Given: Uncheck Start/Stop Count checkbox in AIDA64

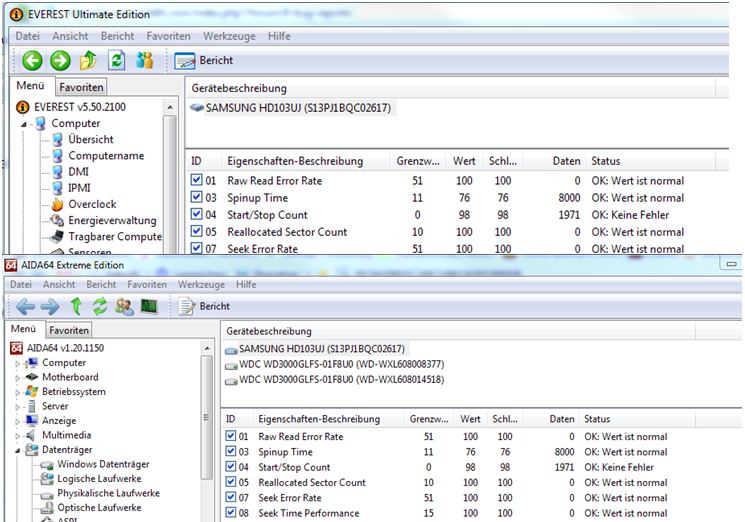Looking at the screenshot, I should point(231,466).
